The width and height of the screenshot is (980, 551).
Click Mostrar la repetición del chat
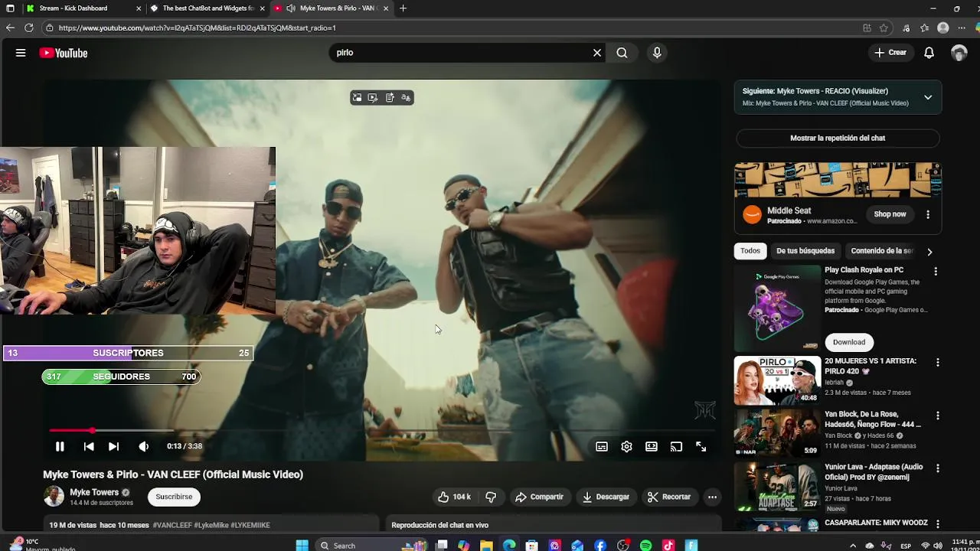pos(838,138)
